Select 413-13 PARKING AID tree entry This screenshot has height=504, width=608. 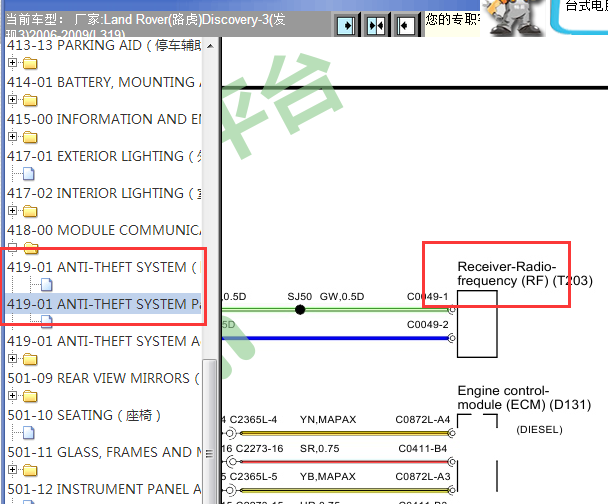coord(104,45)
